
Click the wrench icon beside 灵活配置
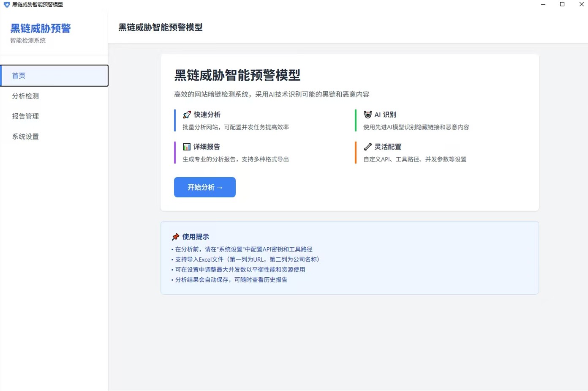pos(367,147)
